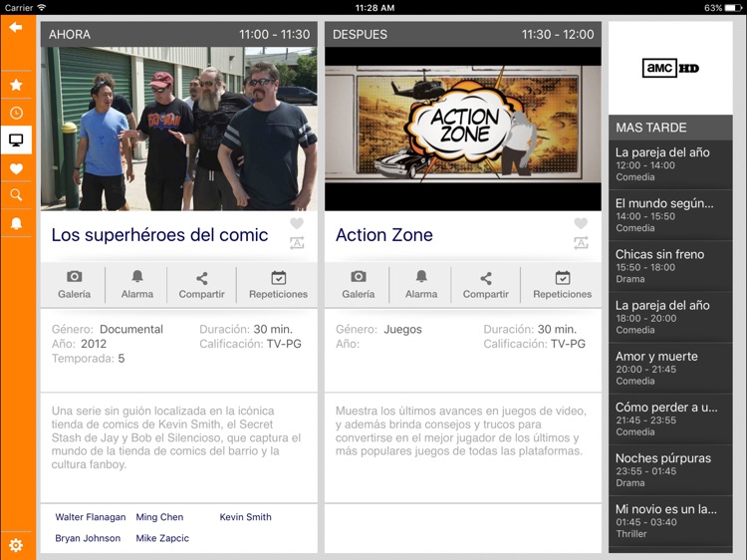Tap the Action Zone title text
This screenshot has width=747, height=560.
click(x=384, y=235)
